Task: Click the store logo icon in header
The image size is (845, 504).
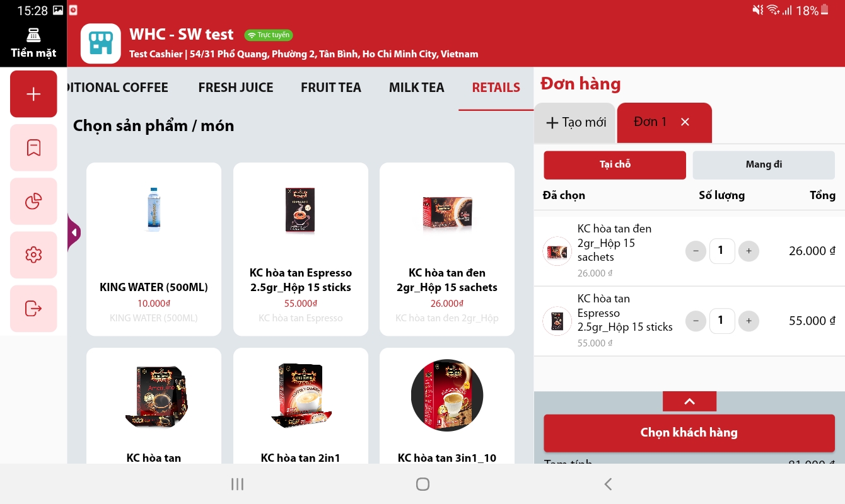Action: click(101, 43)
